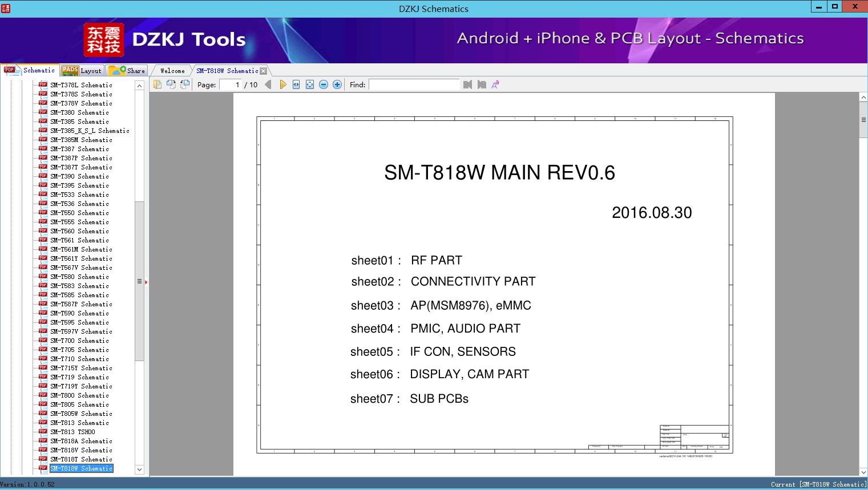Select SM-T387P Schematic in the list
The image size is (868, 490).
pyautogui.click(x=81, y=158)
